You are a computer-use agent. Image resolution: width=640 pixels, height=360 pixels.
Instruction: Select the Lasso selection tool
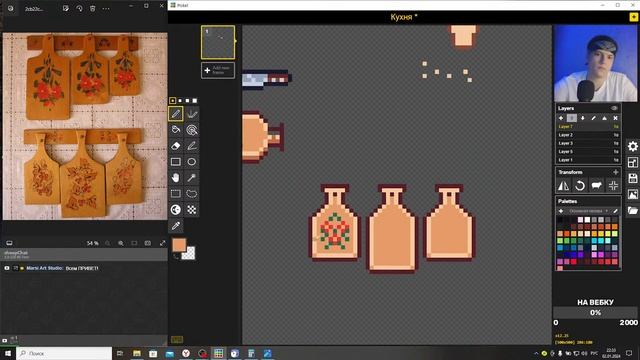click(191, 193)
